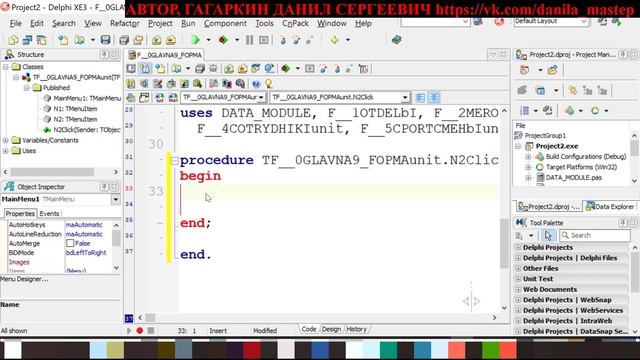Expand Build Configurations (Debug) node

(528, 157)
